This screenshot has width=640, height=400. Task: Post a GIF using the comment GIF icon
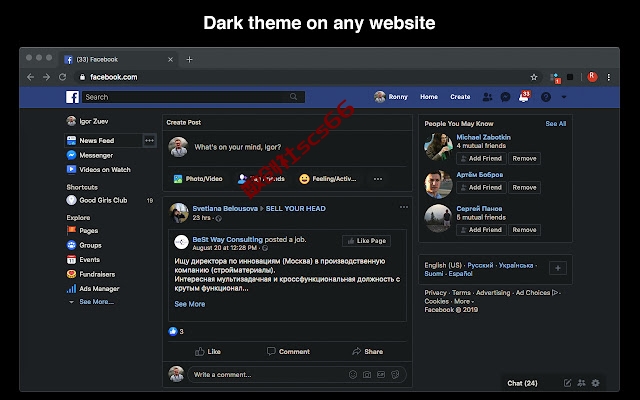point(381,375)
